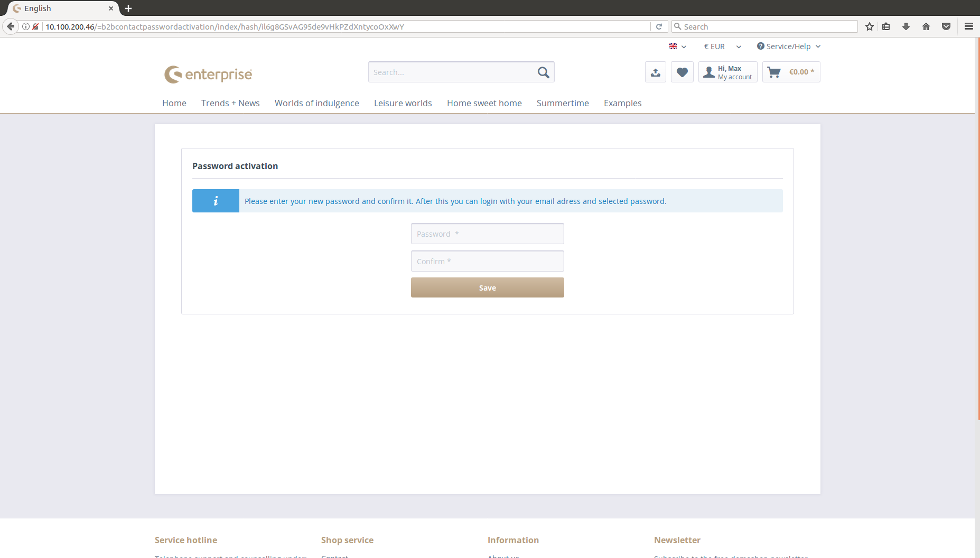
Task: Reload the page with the refresh icon
Action: tap(659, 26)
